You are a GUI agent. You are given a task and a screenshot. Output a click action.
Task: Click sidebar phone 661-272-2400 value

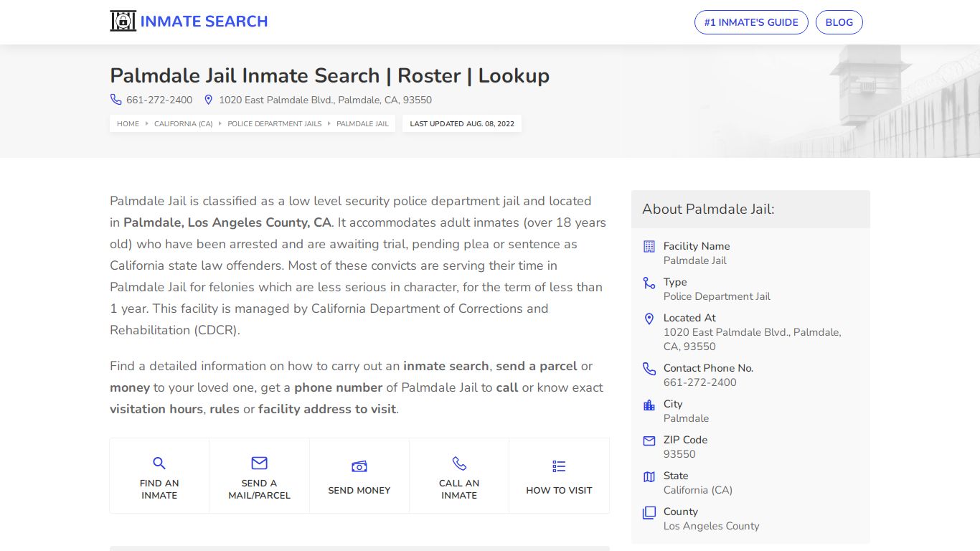click(699, 382)
